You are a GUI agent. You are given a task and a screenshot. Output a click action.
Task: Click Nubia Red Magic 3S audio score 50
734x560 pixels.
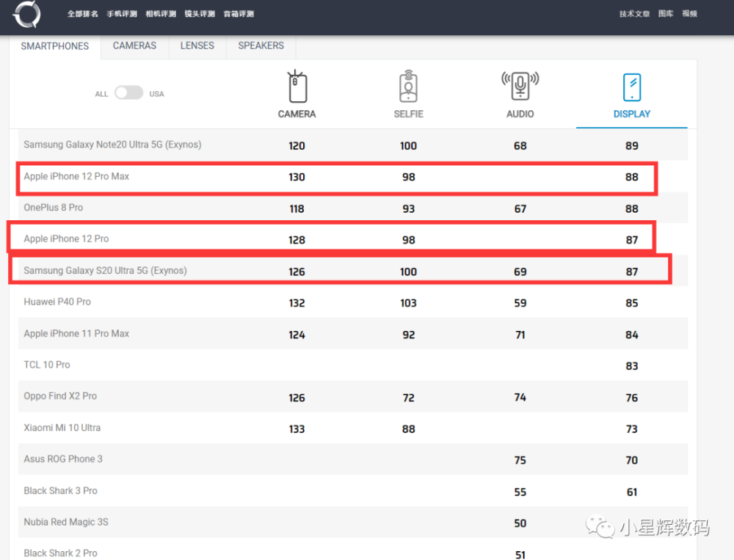click(x=520, y=523)
